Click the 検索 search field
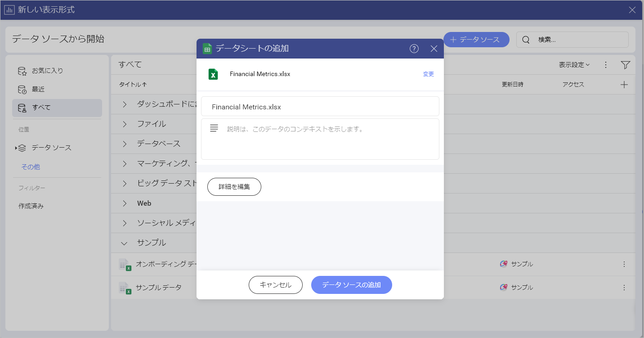The width and height of the screenshot is (644, 338). (572, 40)
